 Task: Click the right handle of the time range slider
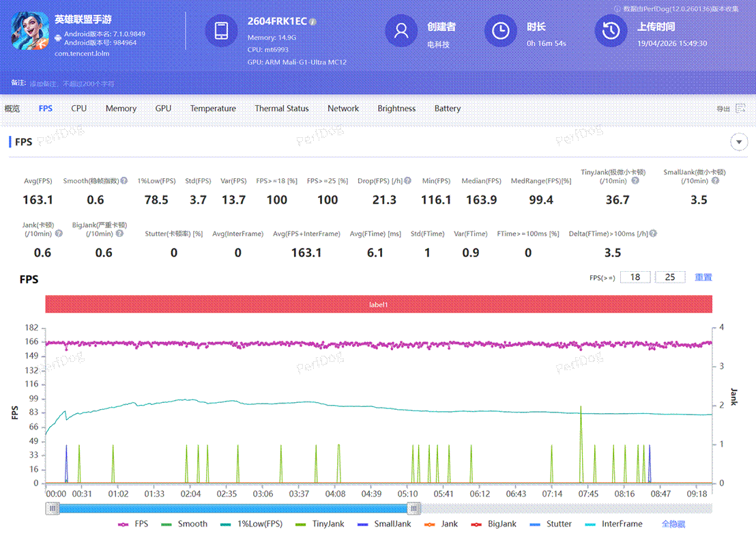coord(413,508)
